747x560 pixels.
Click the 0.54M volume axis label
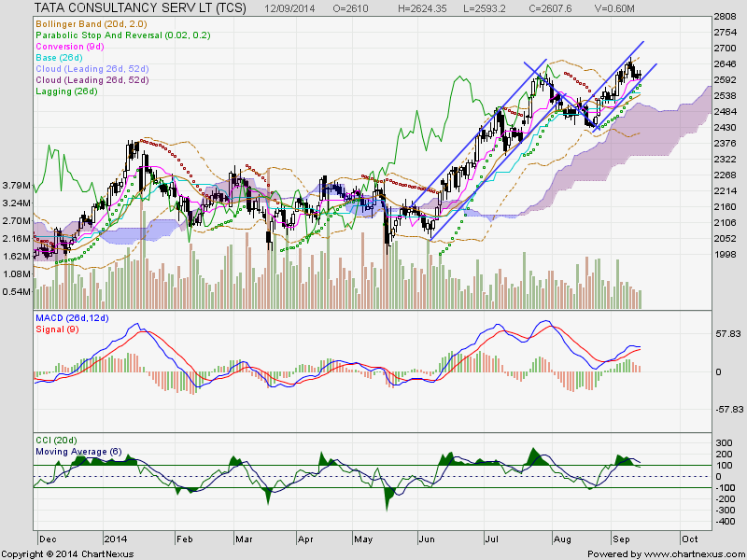17,291
